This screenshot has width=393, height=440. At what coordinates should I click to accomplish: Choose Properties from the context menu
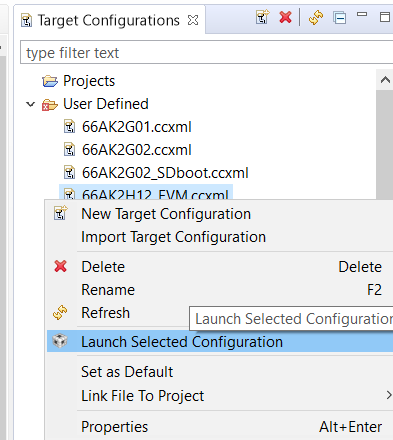220,427
